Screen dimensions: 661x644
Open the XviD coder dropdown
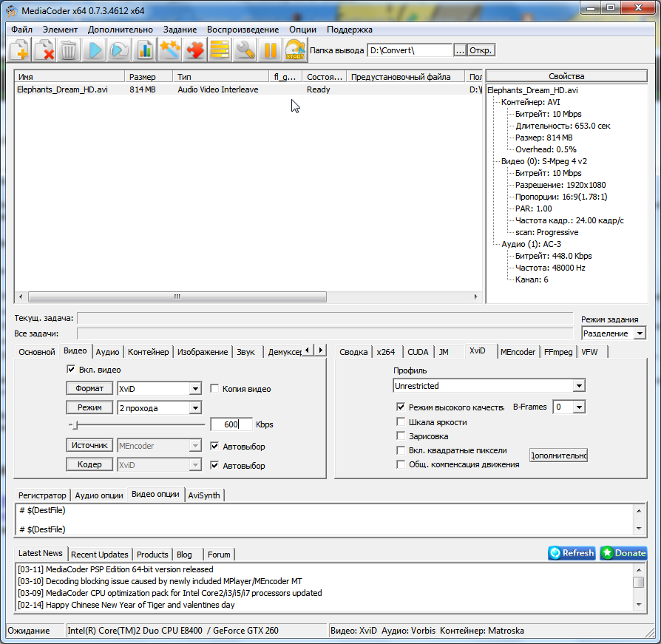(195, 465)
